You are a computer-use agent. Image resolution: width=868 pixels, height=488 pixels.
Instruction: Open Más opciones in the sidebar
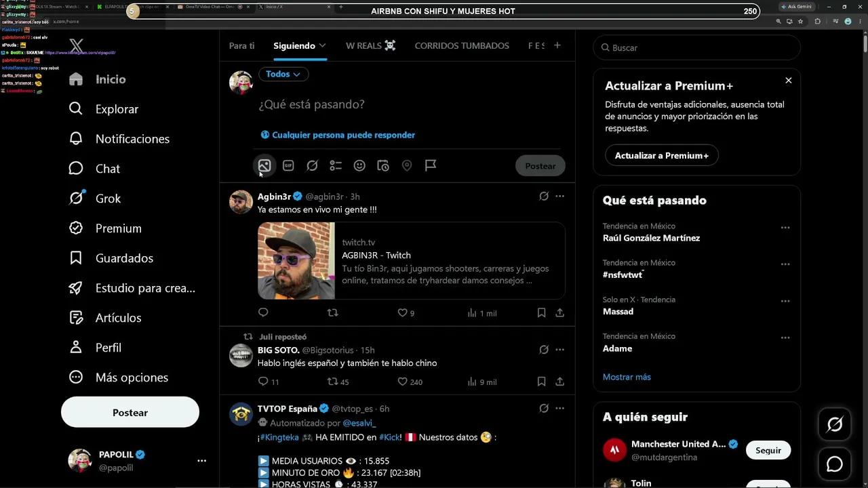tap(119, 378)
